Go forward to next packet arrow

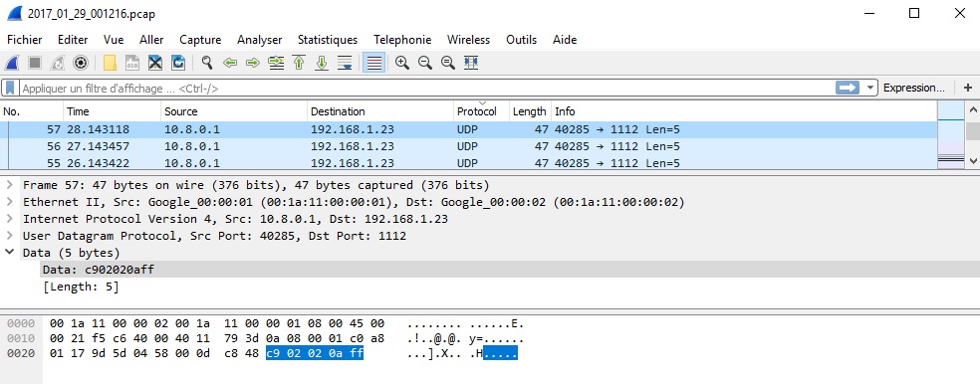pos(253,63)
